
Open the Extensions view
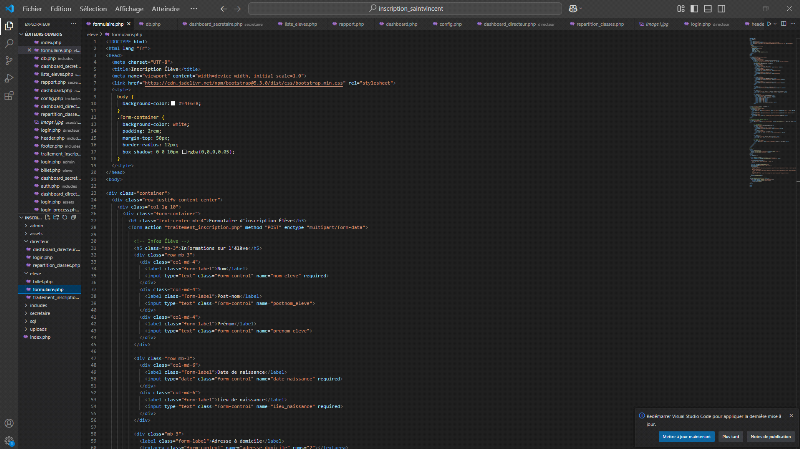pyautogui.click(x=8, y=94)
